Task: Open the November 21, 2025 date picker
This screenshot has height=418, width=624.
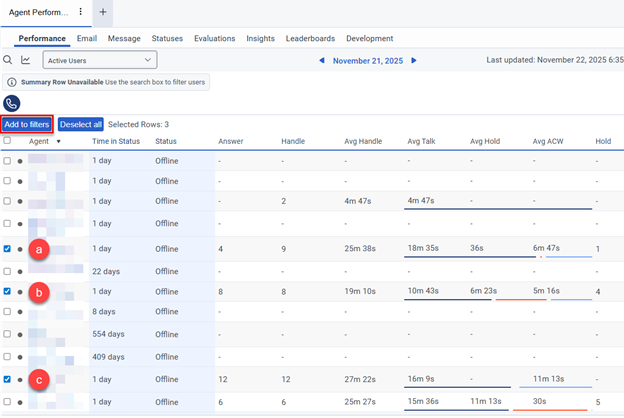Action: point(368,60)
